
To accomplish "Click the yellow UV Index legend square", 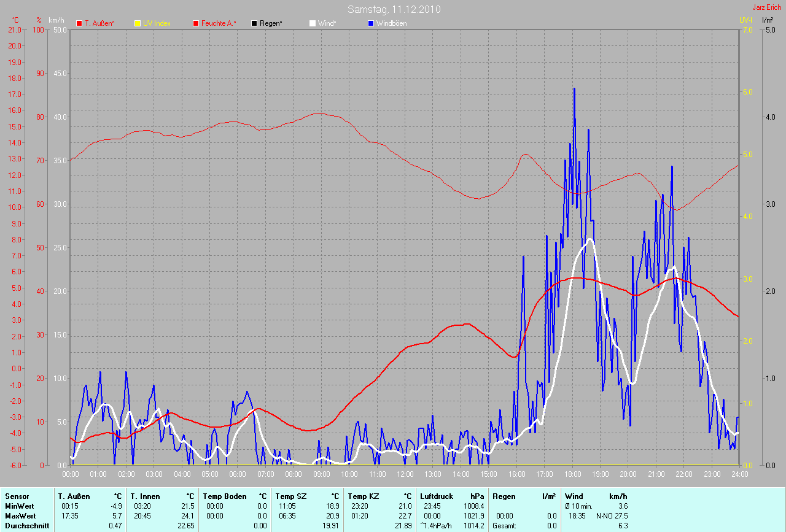I will (x=138, y=23).
